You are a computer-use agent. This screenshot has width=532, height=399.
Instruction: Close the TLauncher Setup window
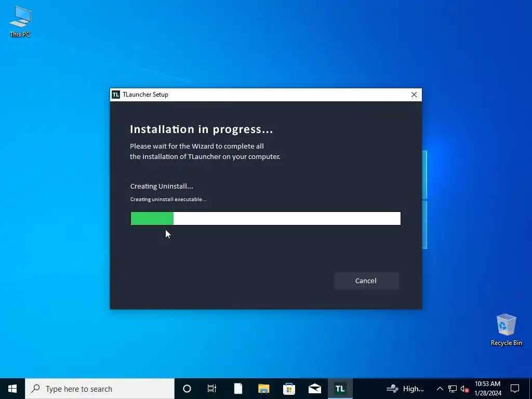pos(414,95)
